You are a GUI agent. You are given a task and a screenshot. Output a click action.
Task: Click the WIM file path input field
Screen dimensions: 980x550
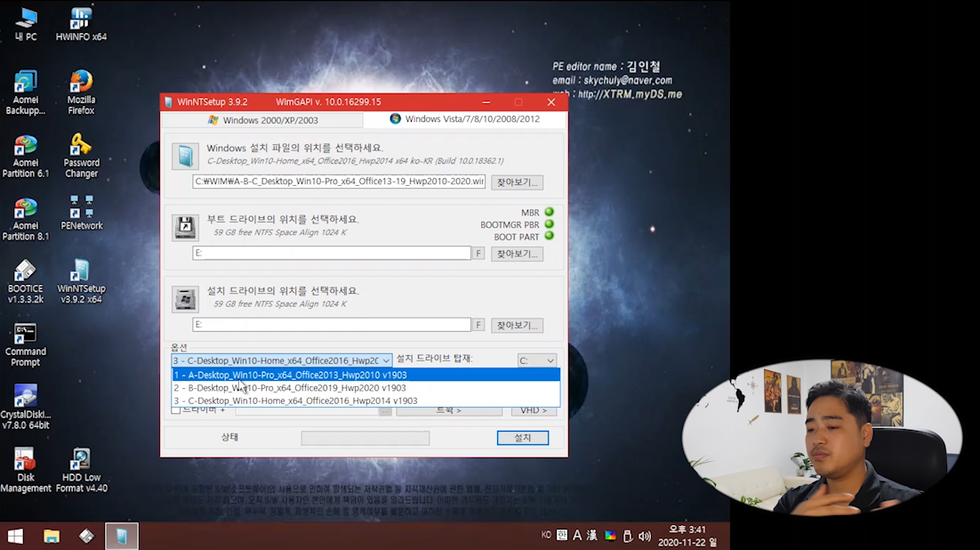click(339, 182)
